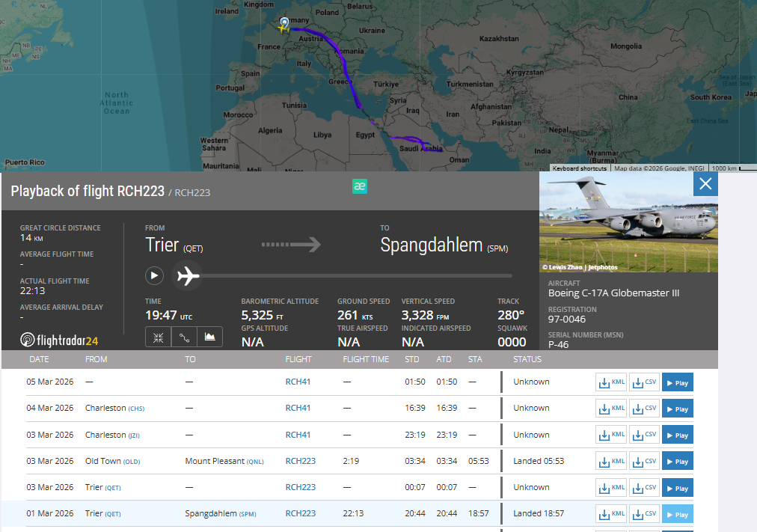Click the Flightradar24 logo

(x=59, y=340)
